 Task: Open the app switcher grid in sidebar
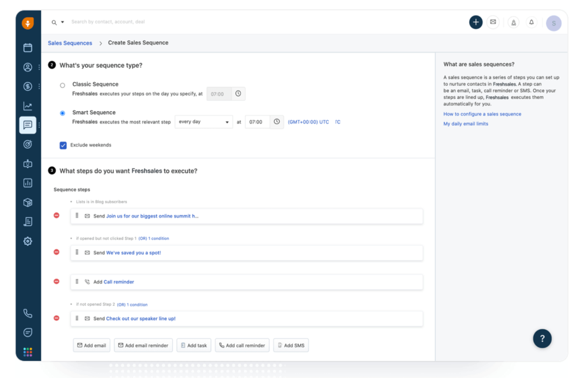[28, 352]
